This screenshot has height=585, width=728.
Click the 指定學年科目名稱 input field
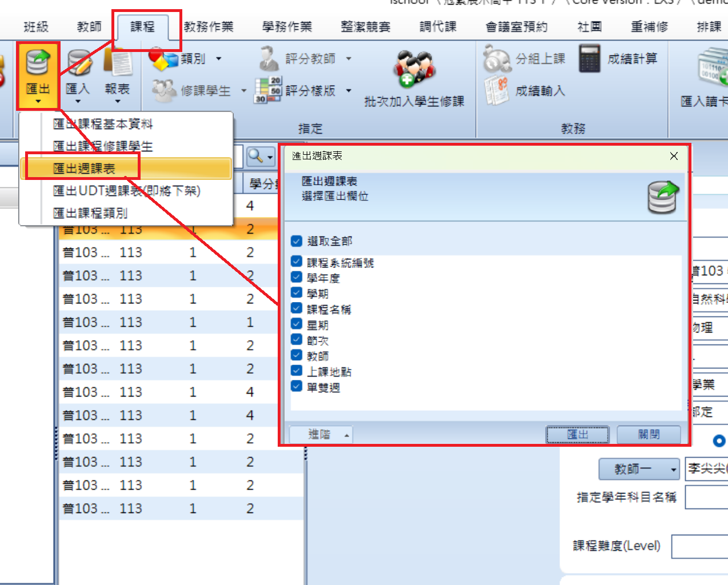tap(706, 497)
